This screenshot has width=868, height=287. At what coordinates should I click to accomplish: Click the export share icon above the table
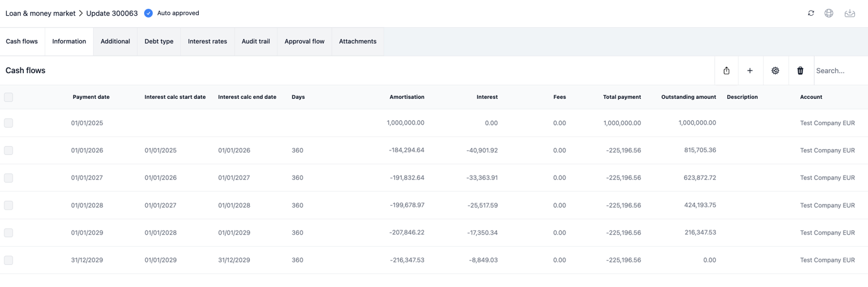[726, 70]
